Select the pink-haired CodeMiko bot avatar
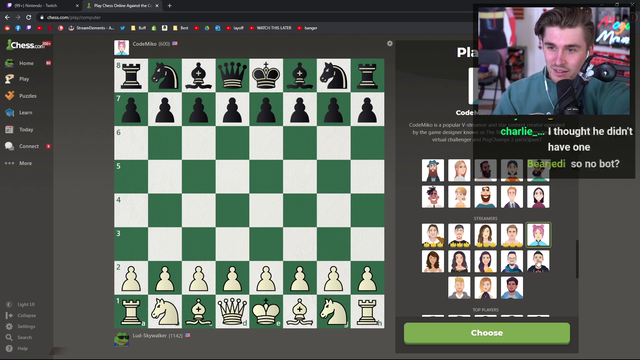640x360 pixels. coord(538,235)
